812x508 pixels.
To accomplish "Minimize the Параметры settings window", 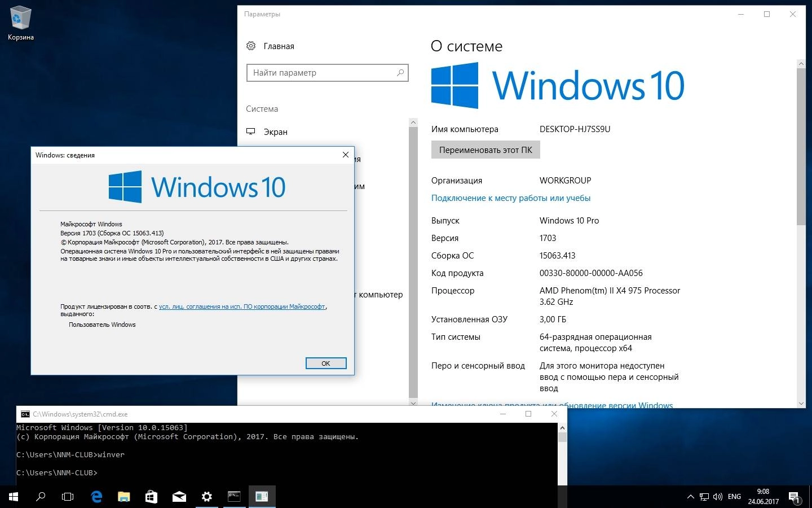I will click(742, 14).
